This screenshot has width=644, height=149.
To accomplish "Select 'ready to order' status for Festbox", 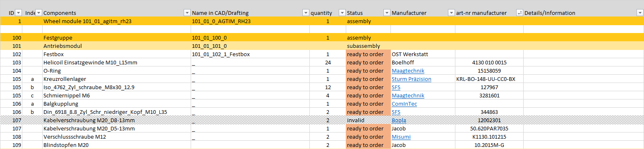I will [x=368, y=54].
